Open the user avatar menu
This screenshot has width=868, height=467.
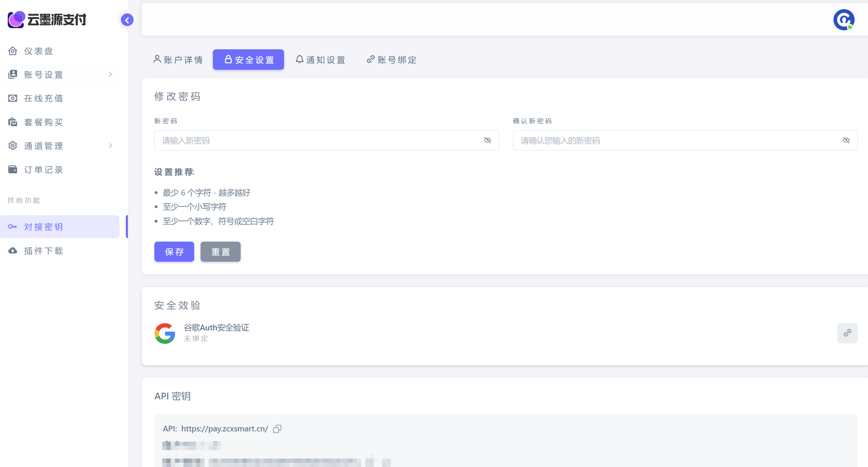(844, 20)
